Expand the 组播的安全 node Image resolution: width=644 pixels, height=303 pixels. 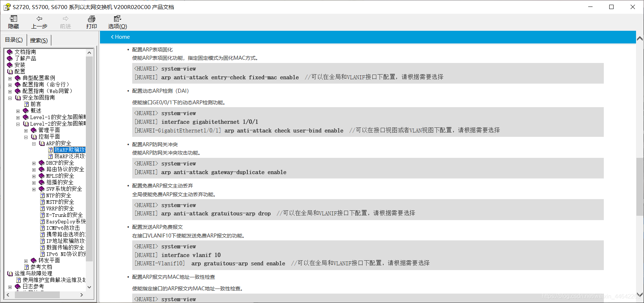(34, 183)
